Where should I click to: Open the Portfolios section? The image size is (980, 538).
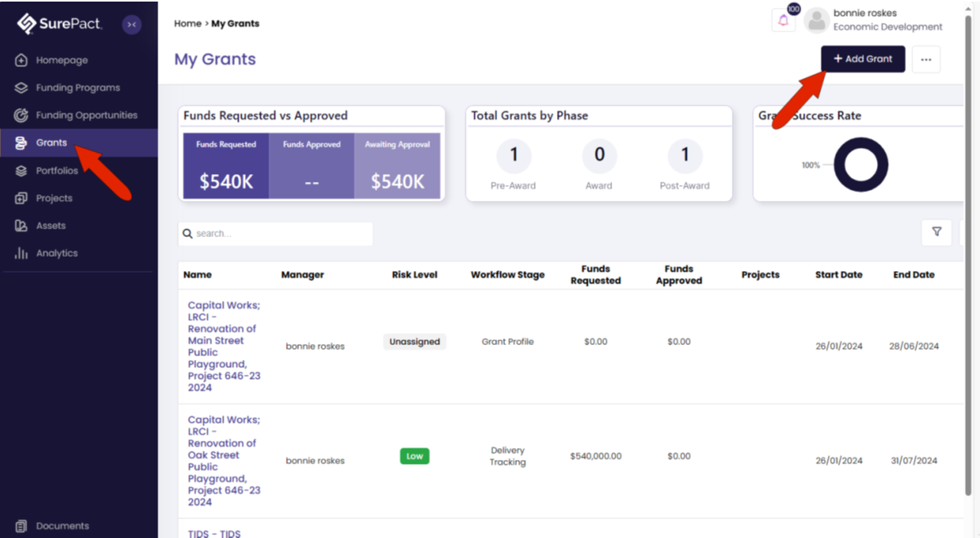click(x=57, y=170)
